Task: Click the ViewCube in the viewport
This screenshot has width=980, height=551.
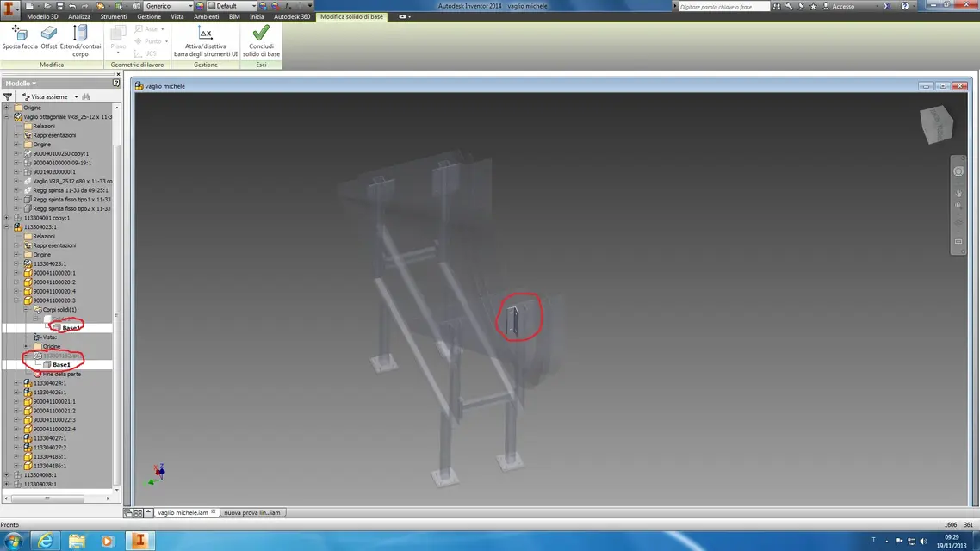Action: coord(936,124)
